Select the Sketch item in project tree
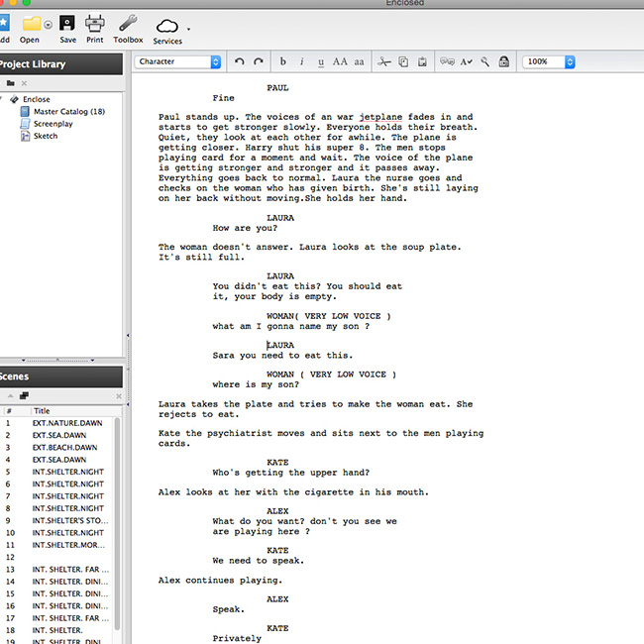644x644 pixels. (x=46, y=136)
